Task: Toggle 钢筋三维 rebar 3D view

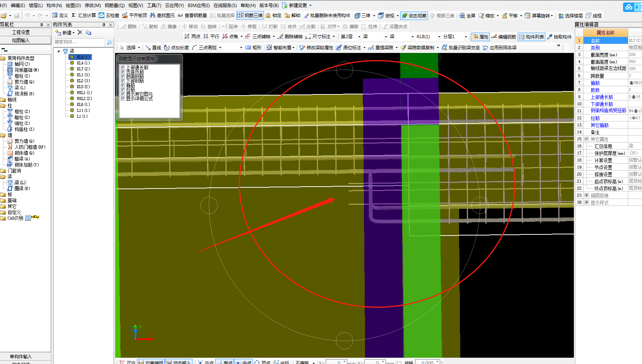Action: pyautogui.click(x=250, y=16)
